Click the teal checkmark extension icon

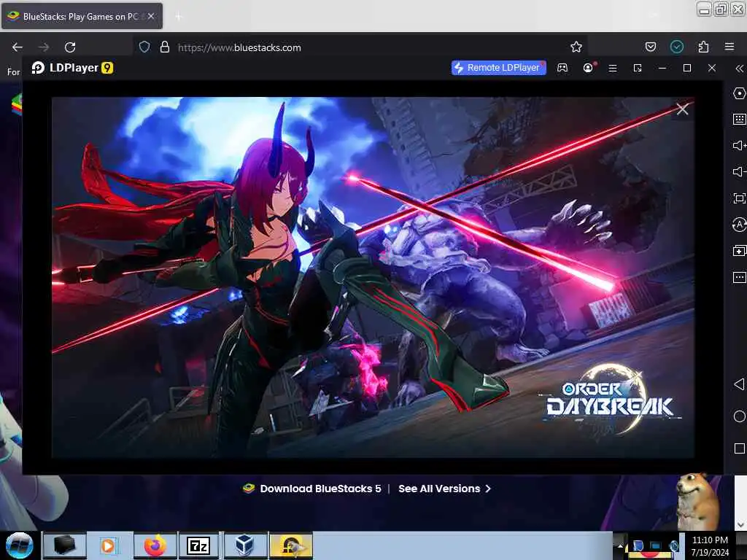677,47
